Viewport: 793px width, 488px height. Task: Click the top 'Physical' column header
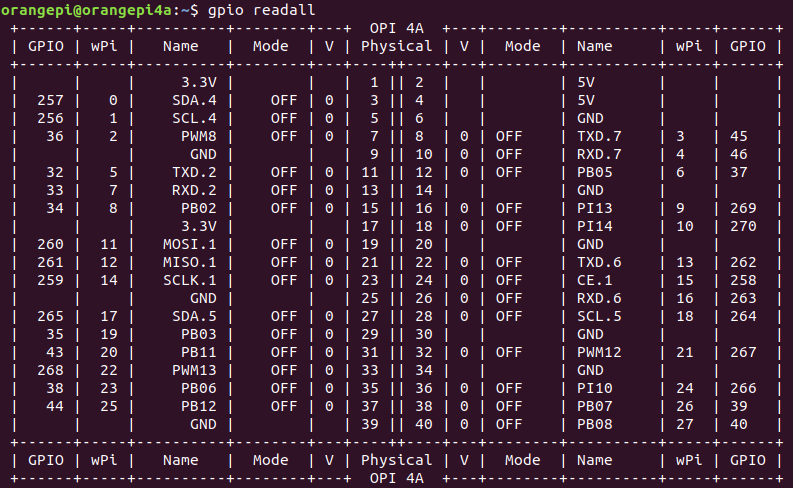coord(396,47)
